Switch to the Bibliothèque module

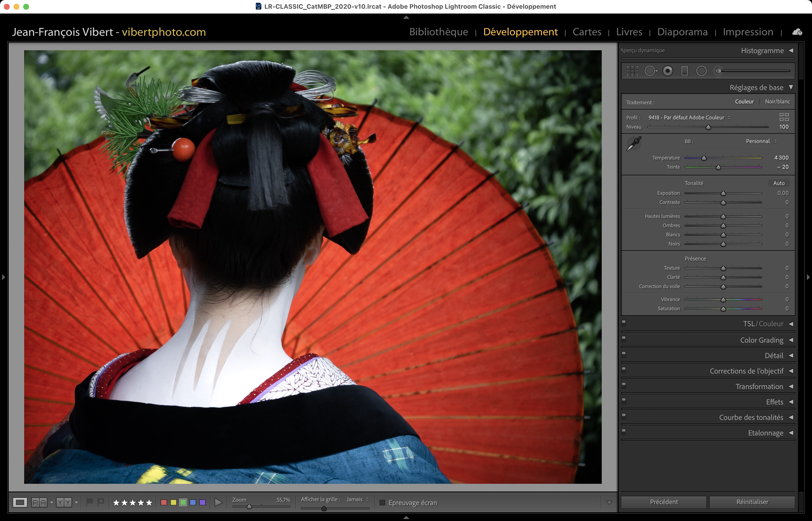tap(438, 32)
